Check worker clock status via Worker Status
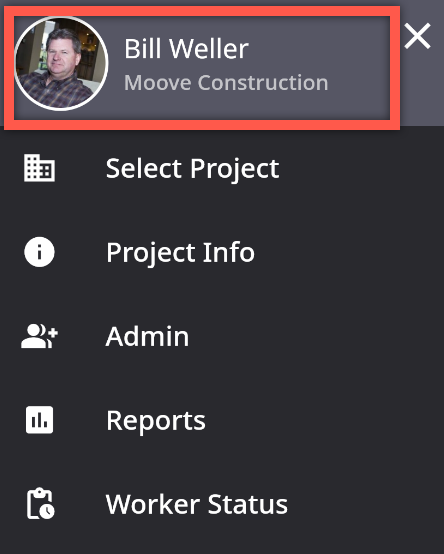This screenshot has height=554, width=444. pyautogui.click(x=222, y=504)
